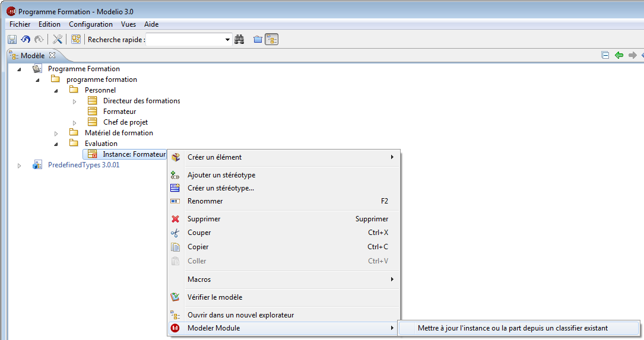Close the Modèle tab

[52, 55]
